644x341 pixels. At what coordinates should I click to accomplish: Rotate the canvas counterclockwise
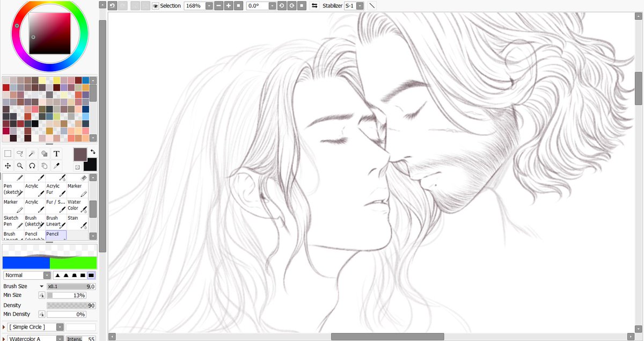pyautogui.click(x=282, y=5)
